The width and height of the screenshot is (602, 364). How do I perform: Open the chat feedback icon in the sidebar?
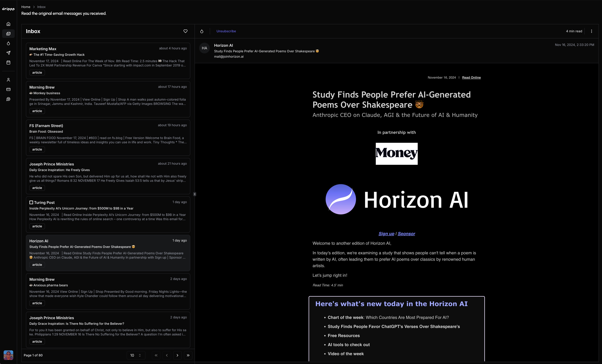[8, 99]
